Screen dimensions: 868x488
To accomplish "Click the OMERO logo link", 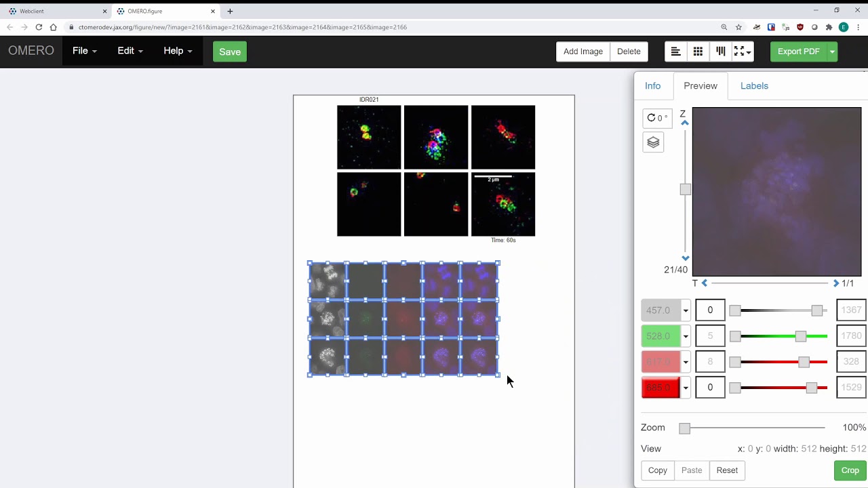I will click(x=31, y=51).
